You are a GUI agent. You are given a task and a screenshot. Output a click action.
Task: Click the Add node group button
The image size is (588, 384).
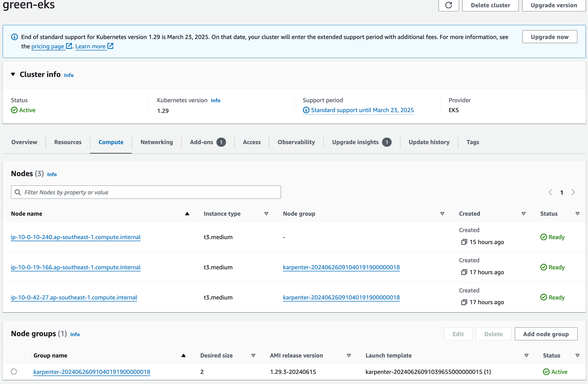tap(546, 334)
